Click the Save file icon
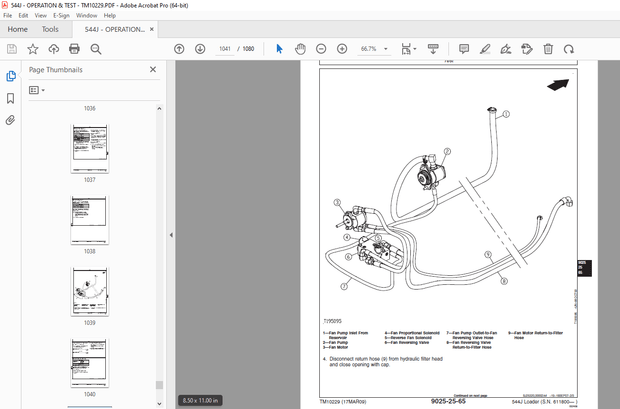 tap(12, 49)
